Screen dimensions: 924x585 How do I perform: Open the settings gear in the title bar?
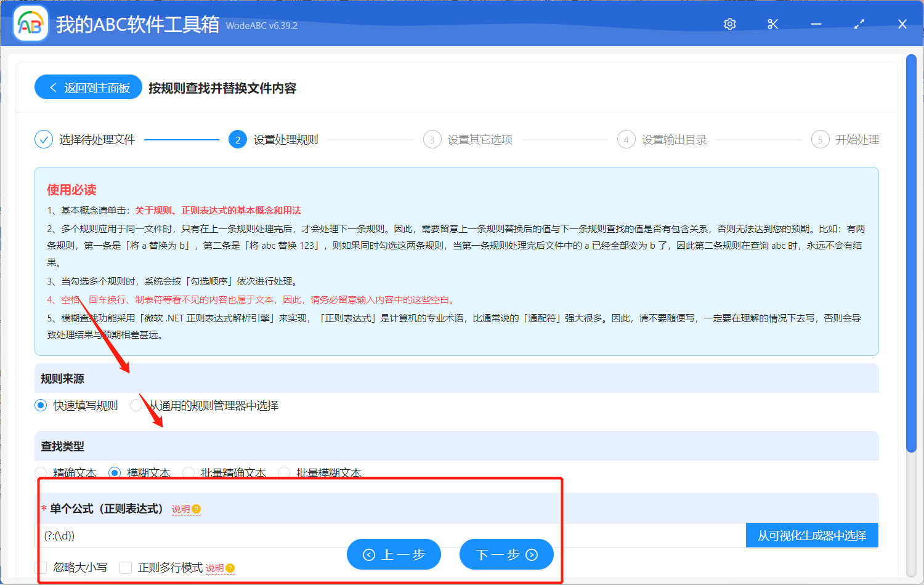[729, 23]
